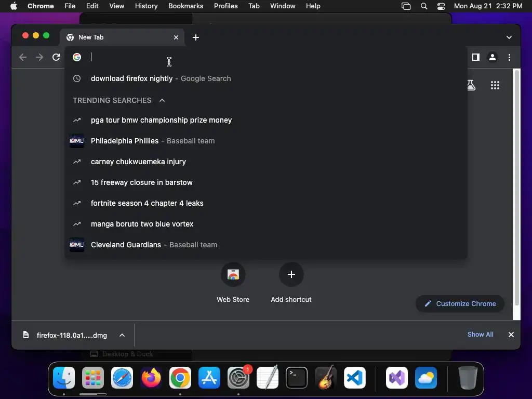Select carney chukwuemeka injury suggestion
Image resolution: width=532 pixels, height=399 pixels.
click(266, 162)
